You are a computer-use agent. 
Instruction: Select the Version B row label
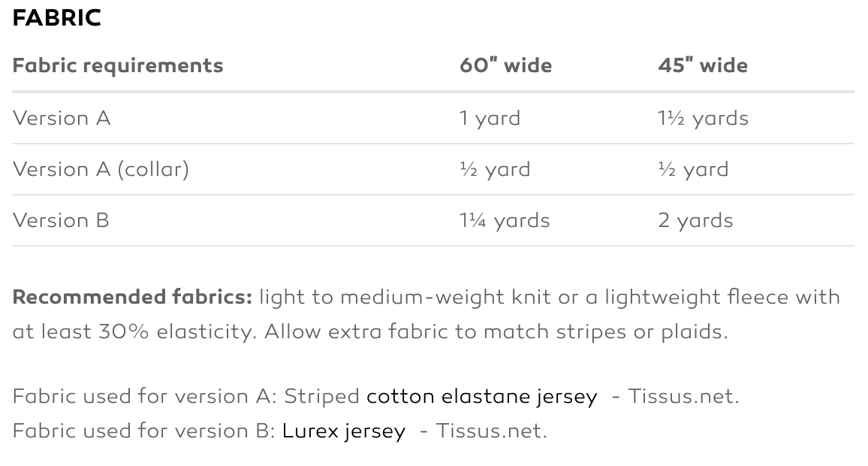pyautogui.click(x=61, y=220)
